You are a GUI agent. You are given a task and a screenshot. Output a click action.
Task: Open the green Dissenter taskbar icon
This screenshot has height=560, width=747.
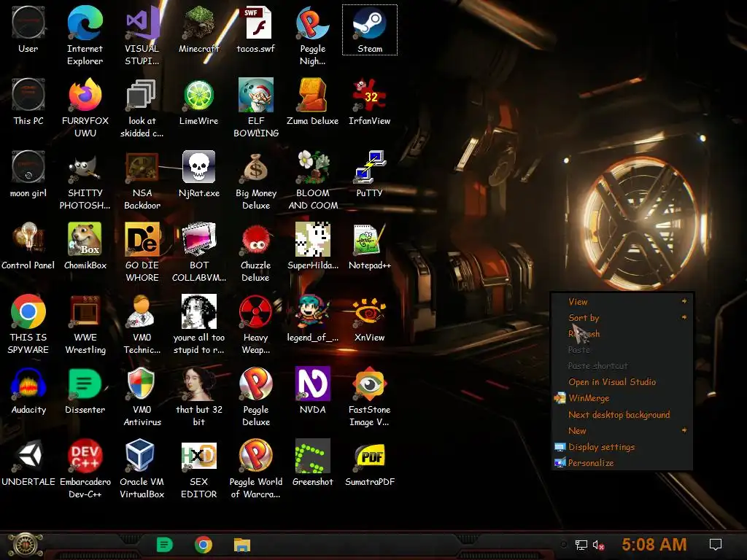164,545
